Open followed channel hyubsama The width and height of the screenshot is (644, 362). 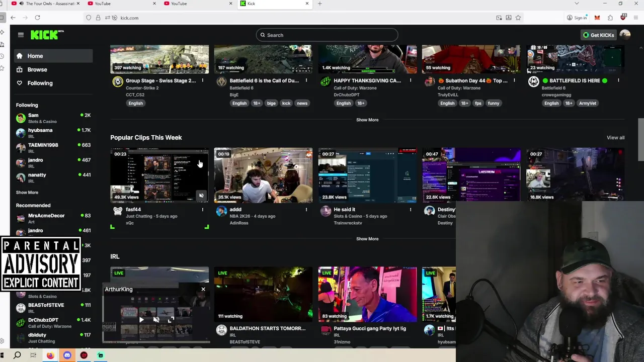click(53, 133)
